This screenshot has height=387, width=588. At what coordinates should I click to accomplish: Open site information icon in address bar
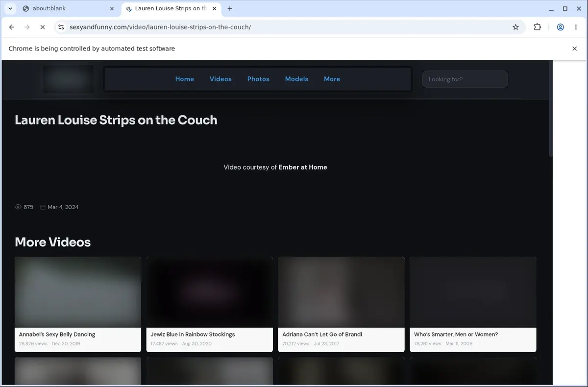(61, 27)
